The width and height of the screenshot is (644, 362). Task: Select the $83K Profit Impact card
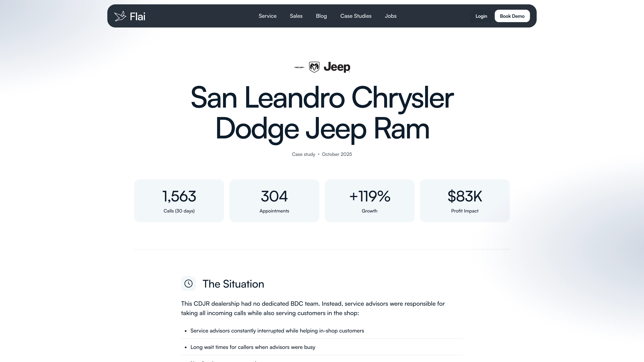[x=465, y=201]
